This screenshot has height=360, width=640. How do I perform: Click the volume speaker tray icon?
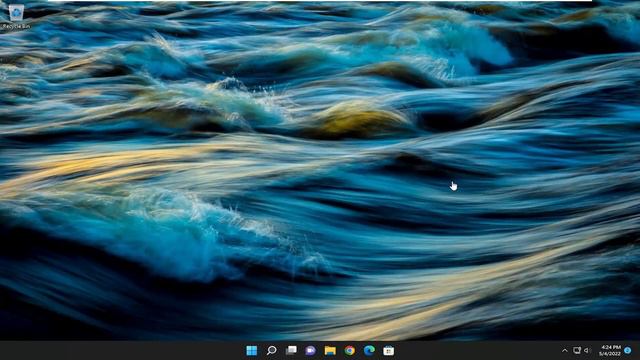point(587,350)
